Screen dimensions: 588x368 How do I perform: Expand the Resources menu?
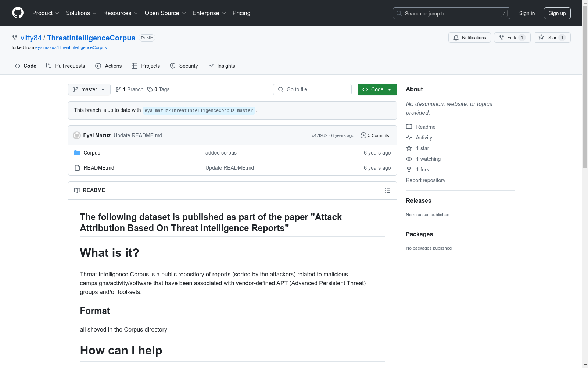click(121, 13)
